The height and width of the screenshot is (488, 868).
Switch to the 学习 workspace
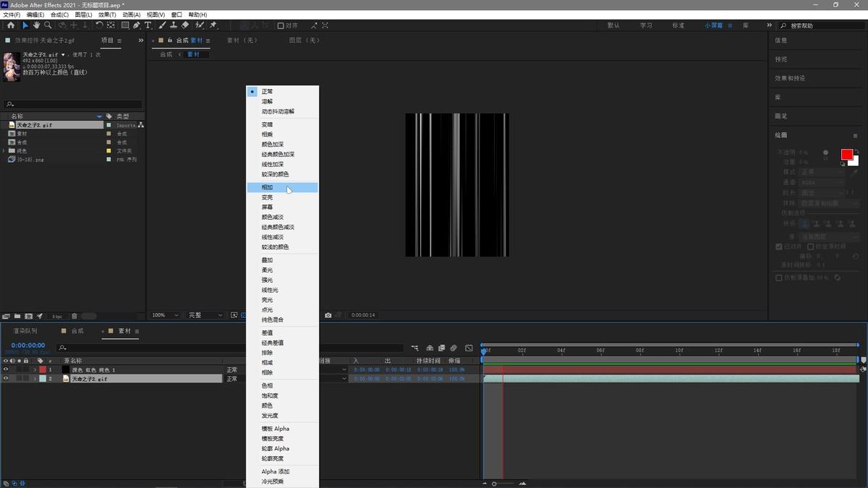[646, 25]
